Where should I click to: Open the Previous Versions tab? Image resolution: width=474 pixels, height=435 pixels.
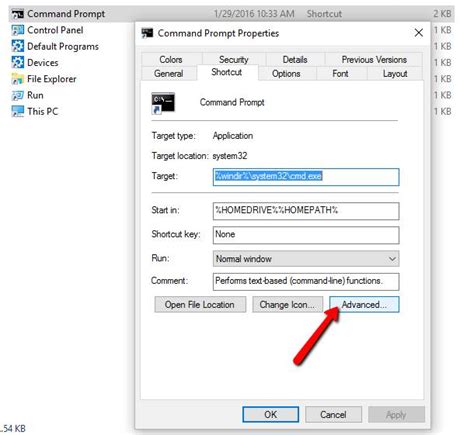tap(374, 59)
